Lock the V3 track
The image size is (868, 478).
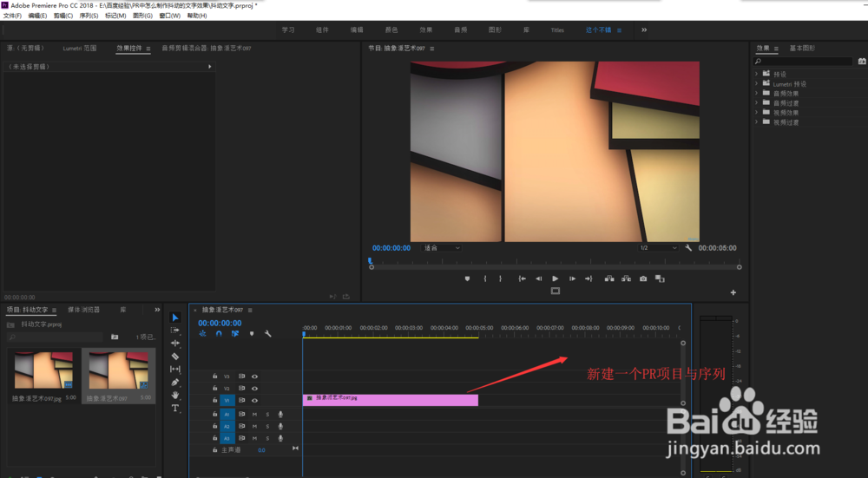click(214, 377)
